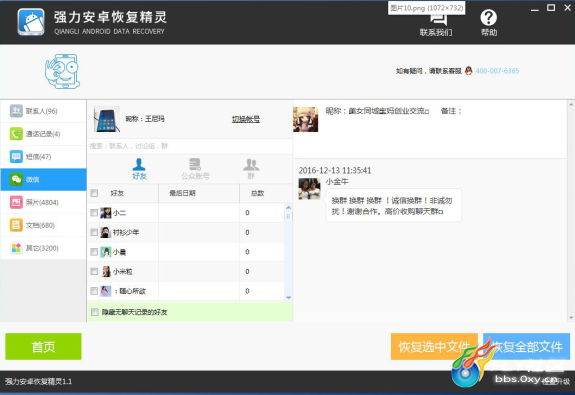
Task: Open 文档(680) documents category
Action: coord(43,225)
